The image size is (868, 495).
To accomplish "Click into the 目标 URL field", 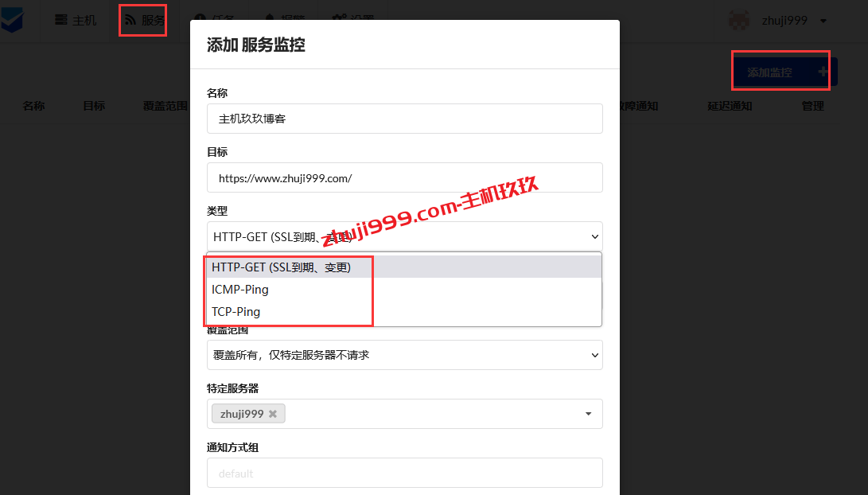I will (x=405, y=177).
